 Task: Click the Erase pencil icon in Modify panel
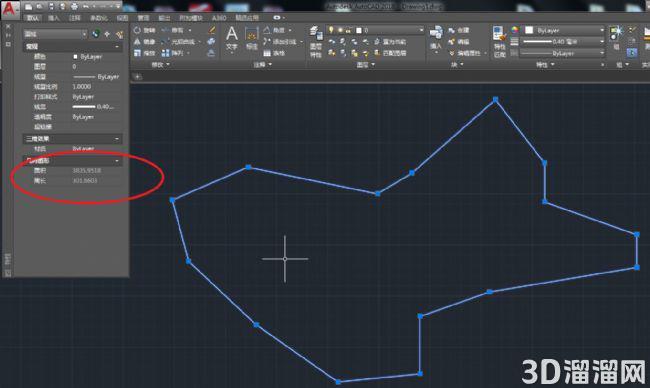coord(211,30)
